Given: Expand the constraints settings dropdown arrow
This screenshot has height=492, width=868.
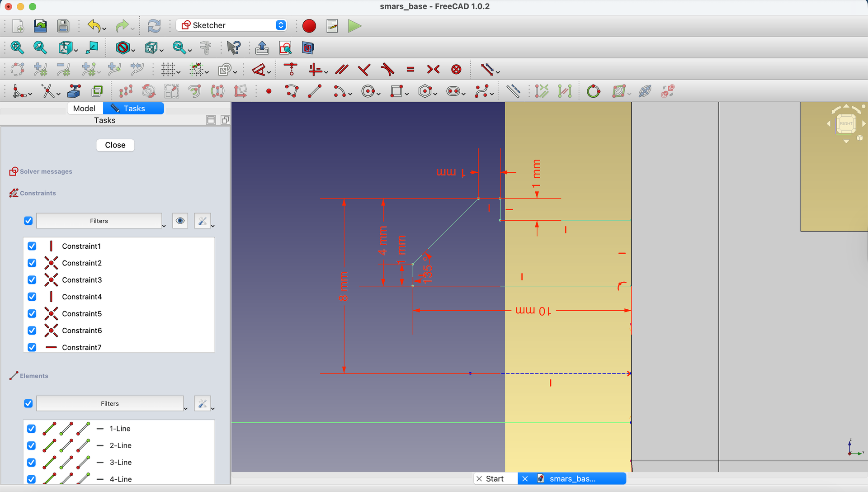Looking at the screenshot, I should point(212,225).
